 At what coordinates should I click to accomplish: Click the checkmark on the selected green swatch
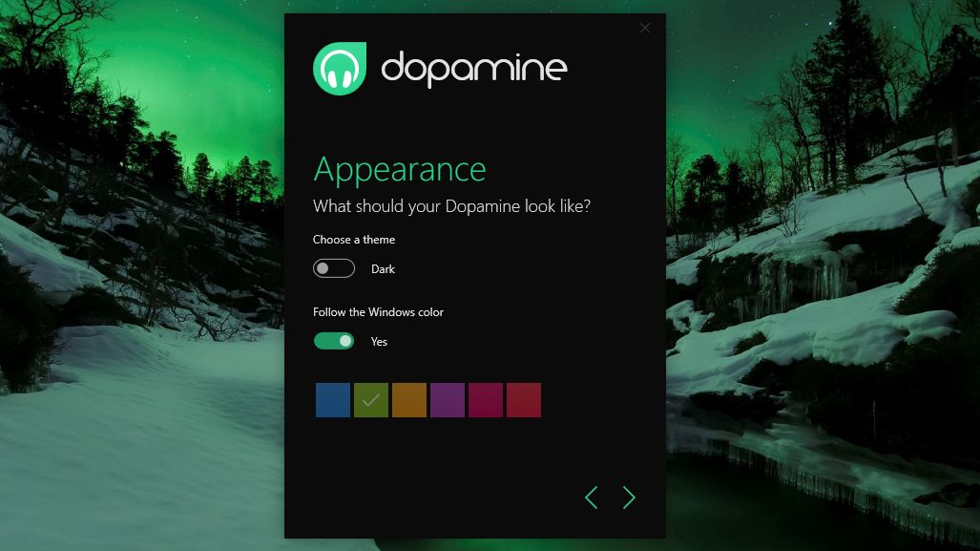pyautogui.click(x=371, y=400)
